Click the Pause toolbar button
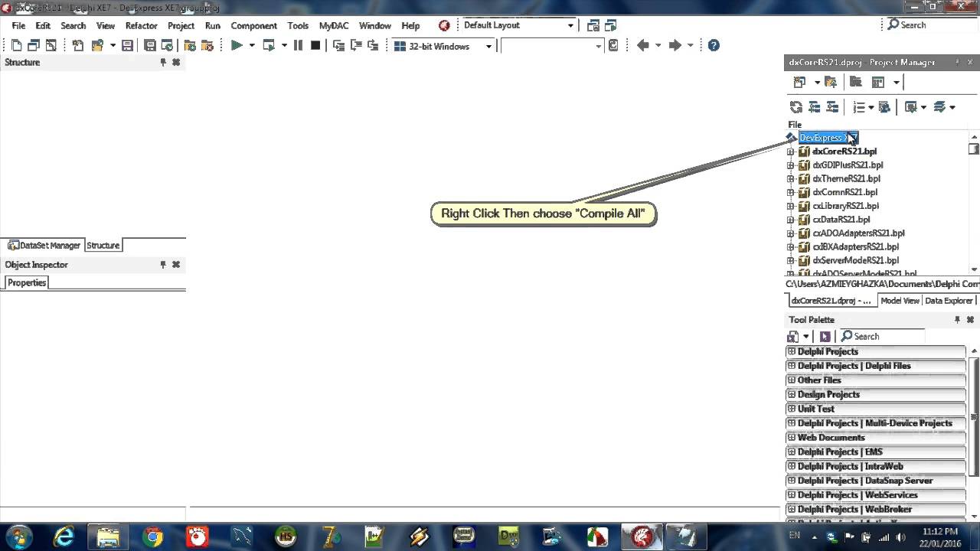980x551 pixels. [x=298, y=46]
